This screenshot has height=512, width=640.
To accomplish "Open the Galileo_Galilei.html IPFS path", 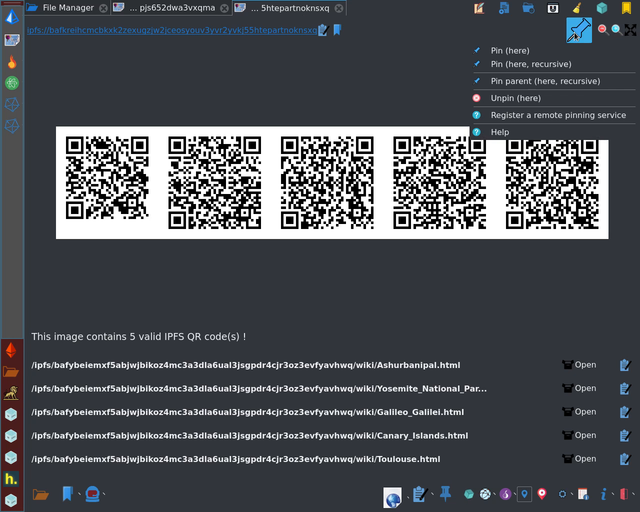I will pos(580,412).
